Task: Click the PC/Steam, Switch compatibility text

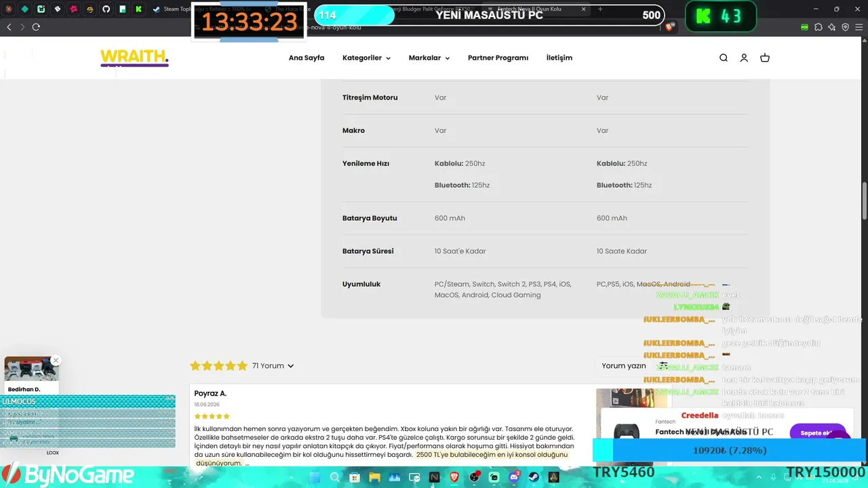Action: click(503, 290)
